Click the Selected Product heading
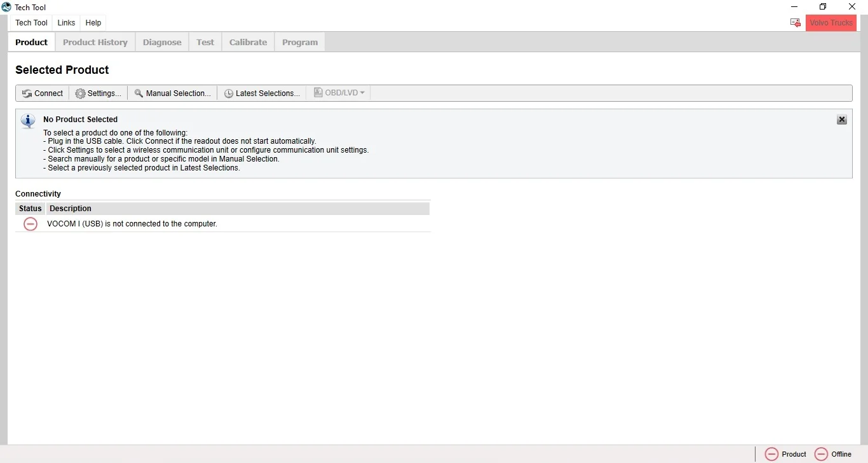Viewport: 868px width, 463px height. [x=62, y=70]
